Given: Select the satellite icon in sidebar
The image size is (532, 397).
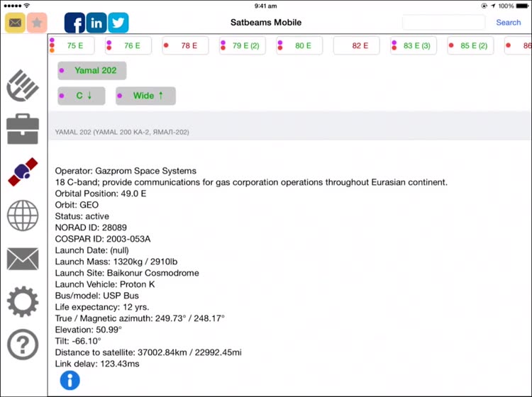Looking at the screenshot, I should (23, 172).
